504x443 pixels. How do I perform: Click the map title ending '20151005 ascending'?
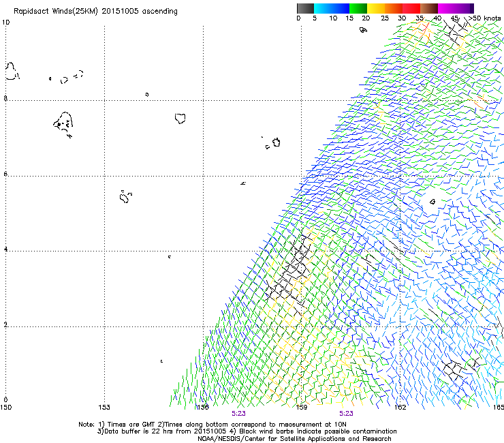click(x=95, y=12)
